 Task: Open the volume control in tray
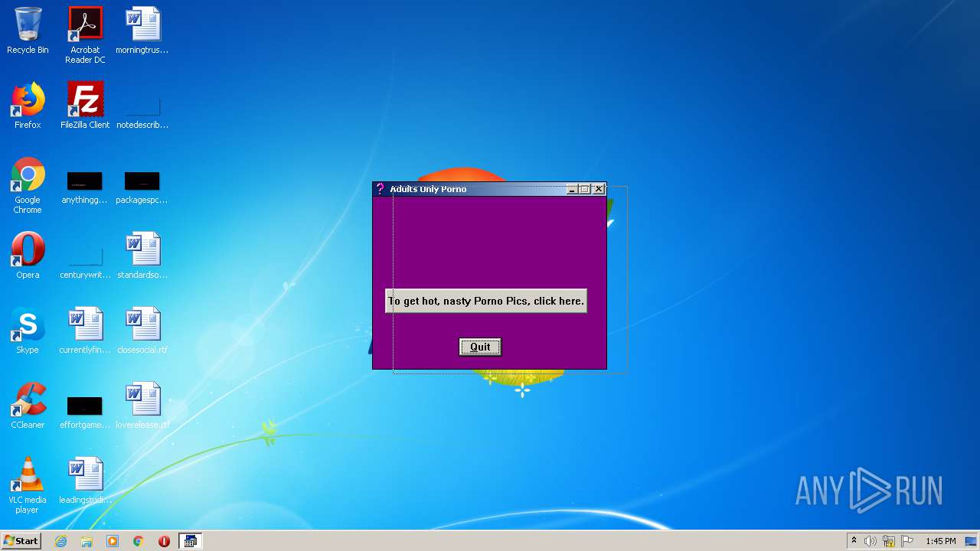(871, 541)
